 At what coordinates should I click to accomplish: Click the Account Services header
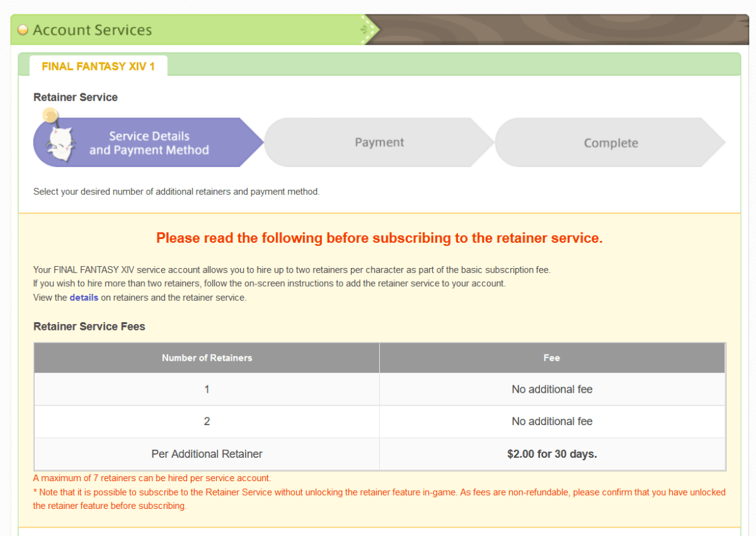click(x=93, y=29)
